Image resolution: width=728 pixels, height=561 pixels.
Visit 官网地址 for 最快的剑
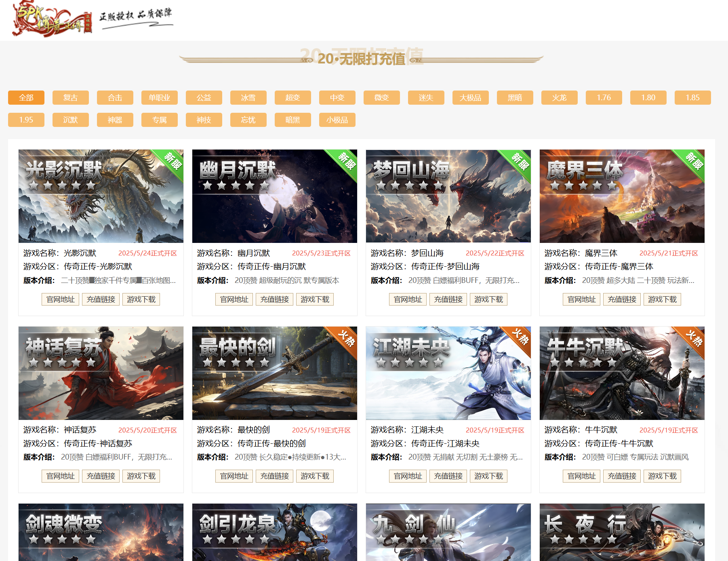click(x=234, y=476)
